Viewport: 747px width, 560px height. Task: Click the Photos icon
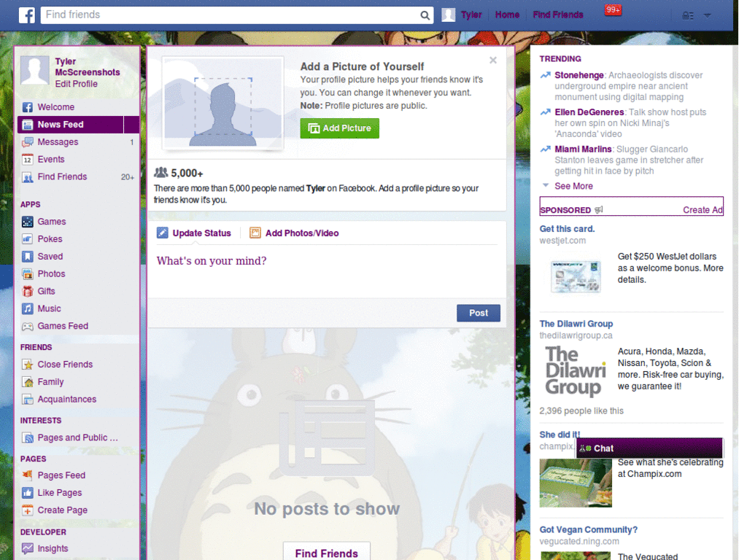28,274
